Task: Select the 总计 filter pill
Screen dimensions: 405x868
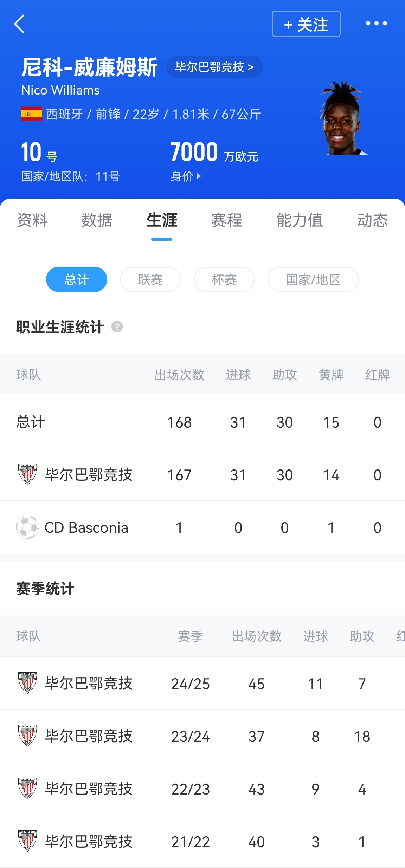Action: 76,279
